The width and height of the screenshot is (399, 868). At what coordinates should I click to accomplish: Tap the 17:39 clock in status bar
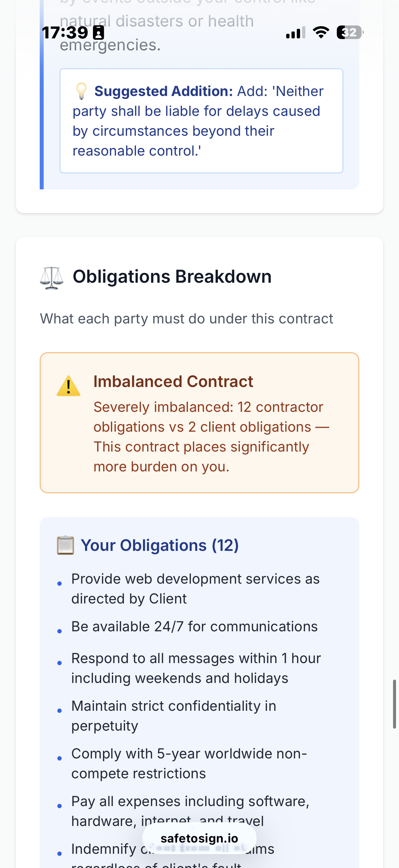click(65, 33)
